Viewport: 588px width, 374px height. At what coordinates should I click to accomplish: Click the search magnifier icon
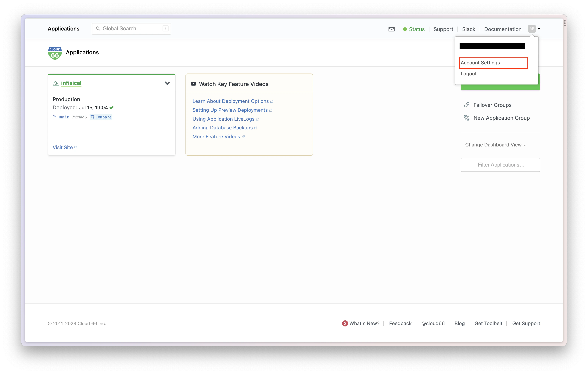click(x=98, y=29)
